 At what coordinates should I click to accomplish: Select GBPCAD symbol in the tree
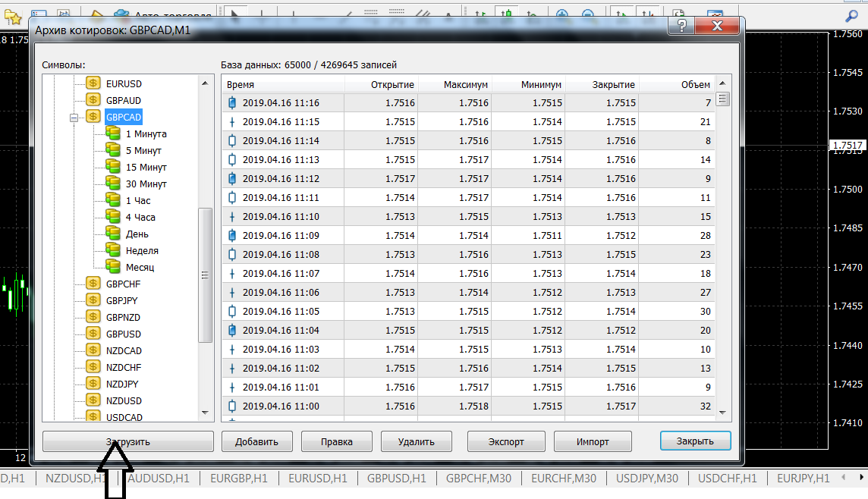pyautogui.click(x=124, y=118)
